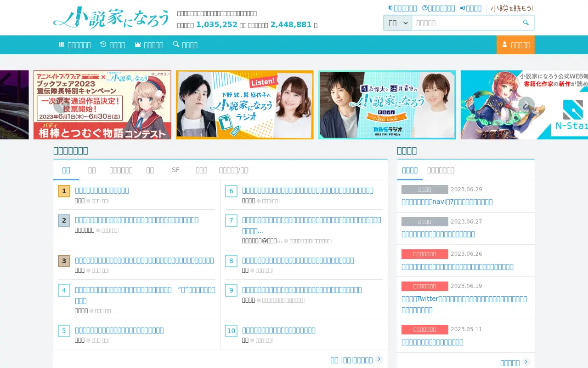Open the novel title ranked number 5

(x=119, y=330)
